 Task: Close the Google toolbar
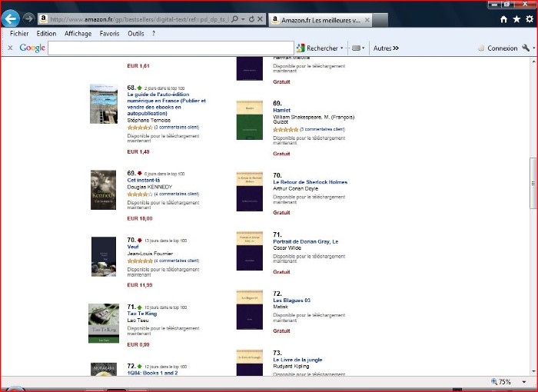point(10,48)
